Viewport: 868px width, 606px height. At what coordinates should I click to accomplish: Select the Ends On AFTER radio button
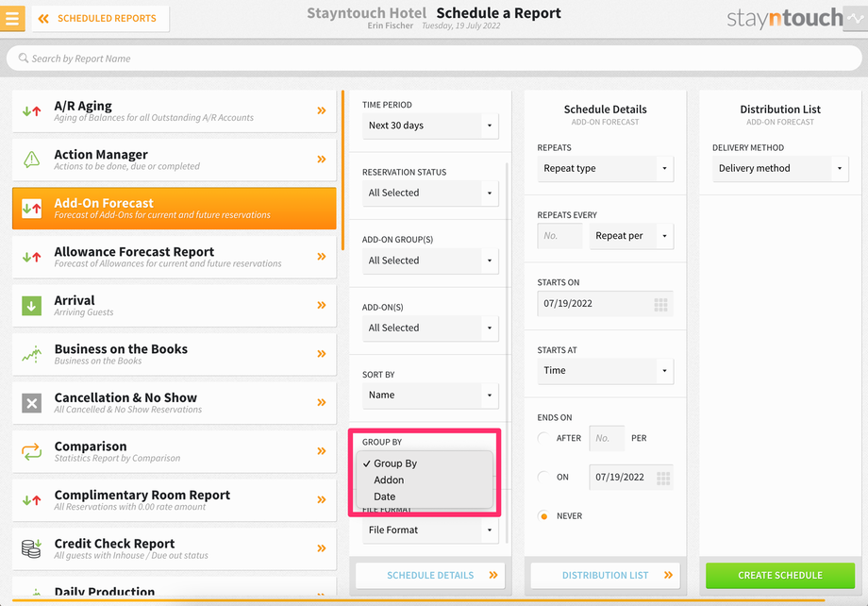[543, 438]
